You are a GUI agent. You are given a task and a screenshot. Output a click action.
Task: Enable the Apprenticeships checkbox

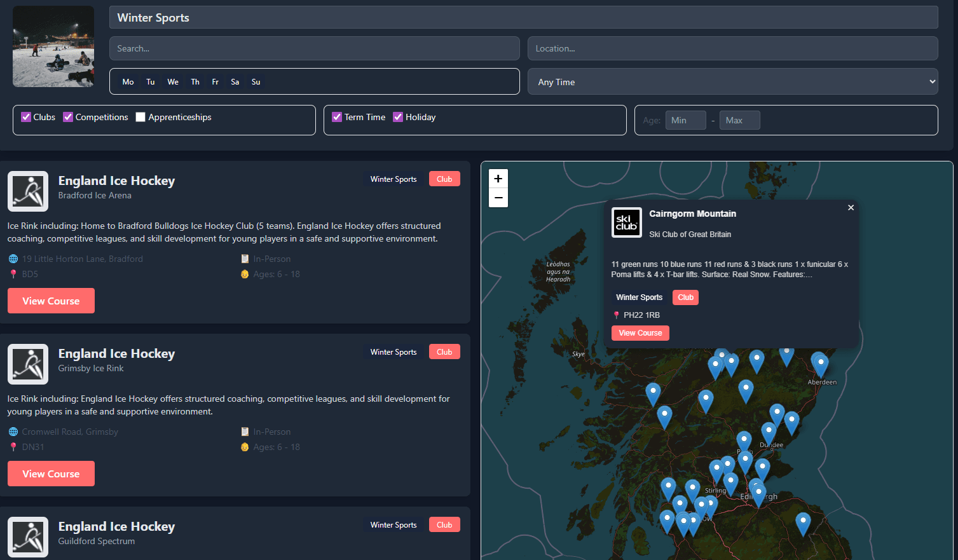(x=140, y=117)
